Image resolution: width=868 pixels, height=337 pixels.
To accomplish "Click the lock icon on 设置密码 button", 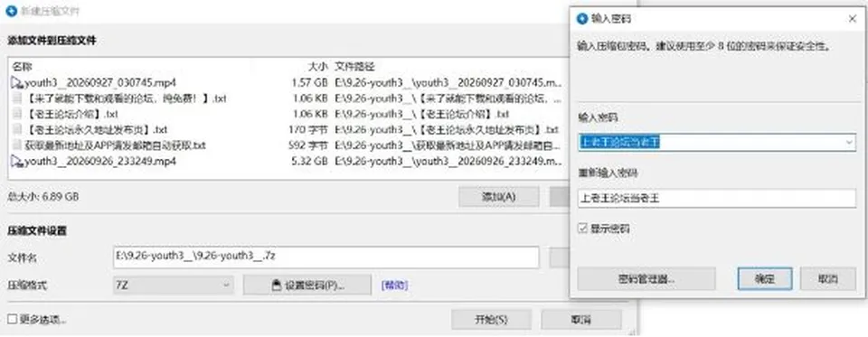I will 278,285.
